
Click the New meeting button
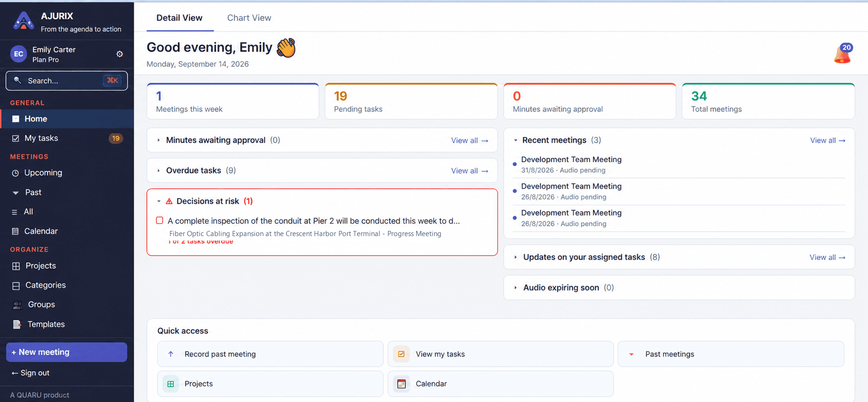coord(66,352)
